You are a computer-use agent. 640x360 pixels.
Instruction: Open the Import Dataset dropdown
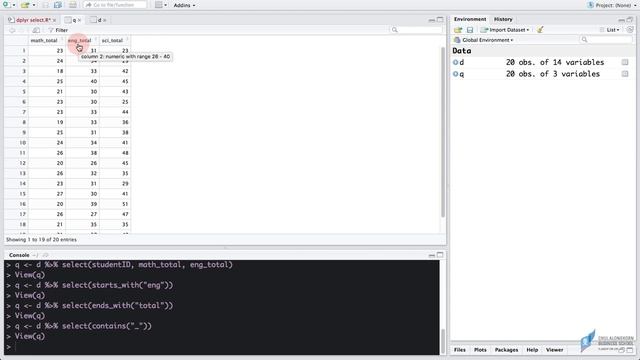tap(505, 30)
